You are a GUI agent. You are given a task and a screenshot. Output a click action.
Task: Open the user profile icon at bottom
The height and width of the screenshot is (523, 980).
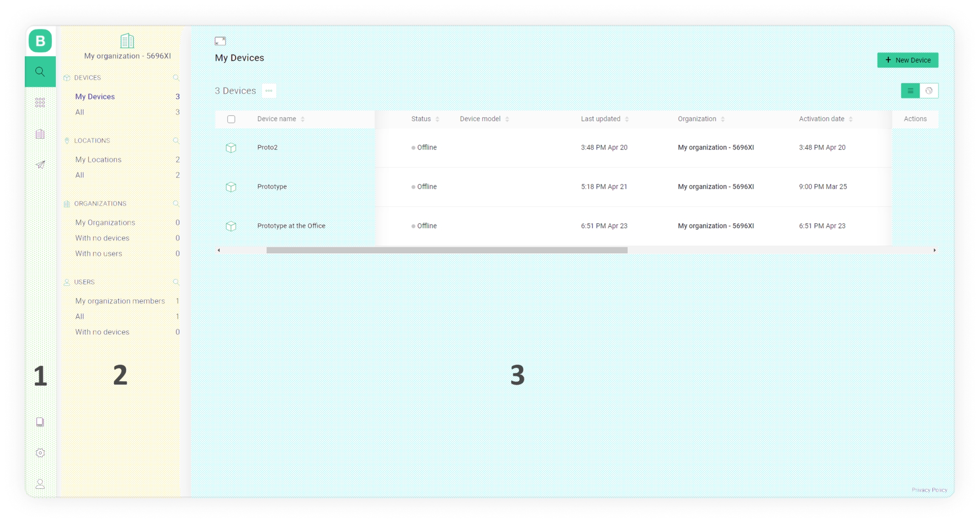[40, 484]
